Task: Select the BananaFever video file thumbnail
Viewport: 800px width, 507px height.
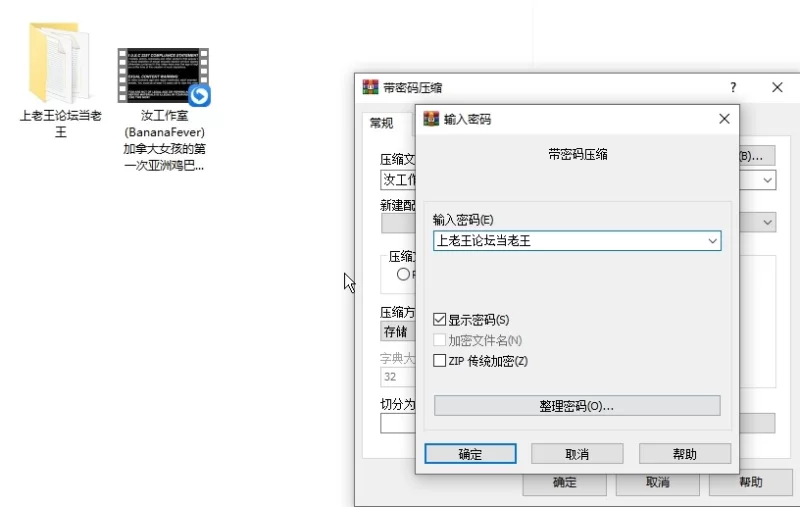Action: 163,75
